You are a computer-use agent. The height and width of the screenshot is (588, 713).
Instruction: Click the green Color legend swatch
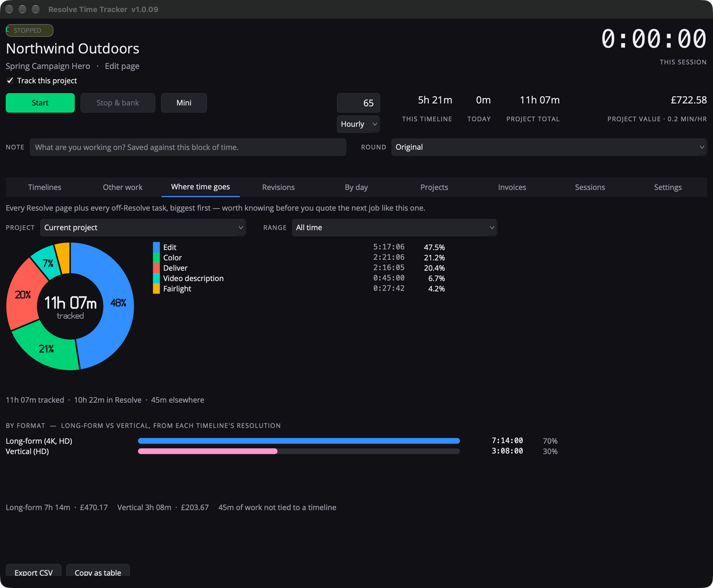pyautogui.click(x=156, y=258)
